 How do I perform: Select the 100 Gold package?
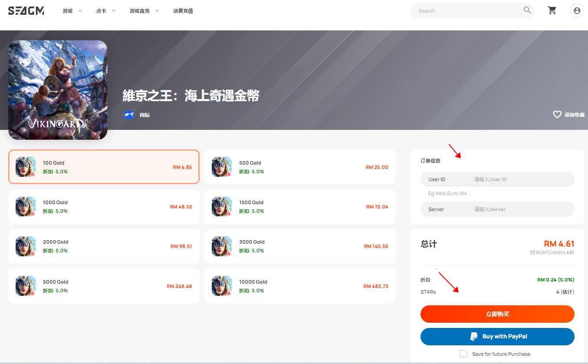pos(104,167)
